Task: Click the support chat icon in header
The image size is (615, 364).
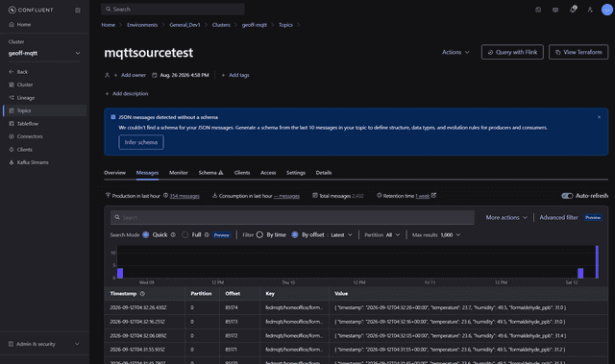Action: 555,10
